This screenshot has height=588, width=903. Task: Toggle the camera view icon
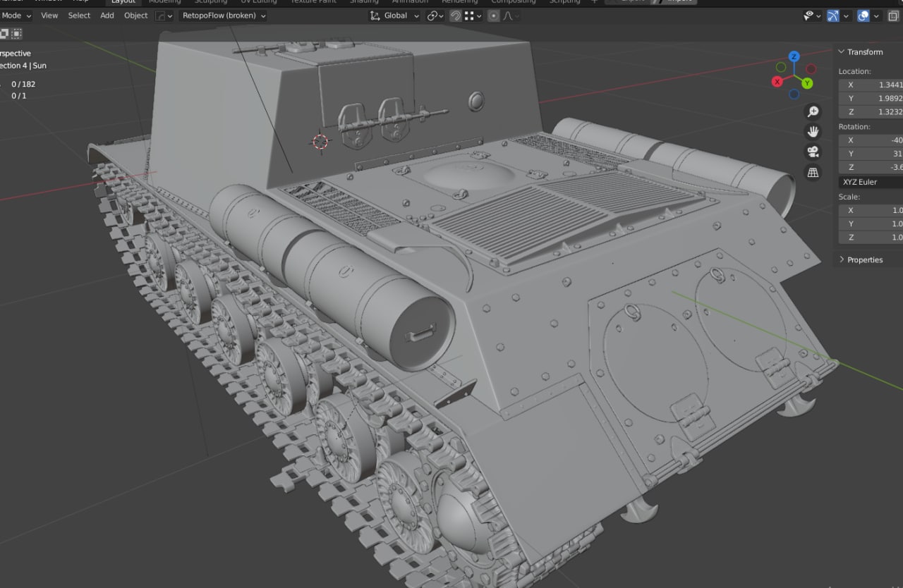[x=813, y=152]
